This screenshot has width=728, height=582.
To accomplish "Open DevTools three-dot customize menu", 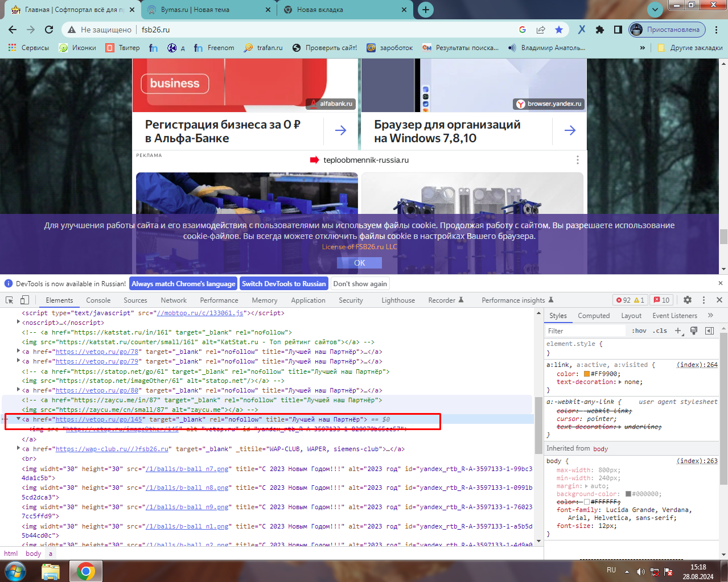I will click(704, 300).
